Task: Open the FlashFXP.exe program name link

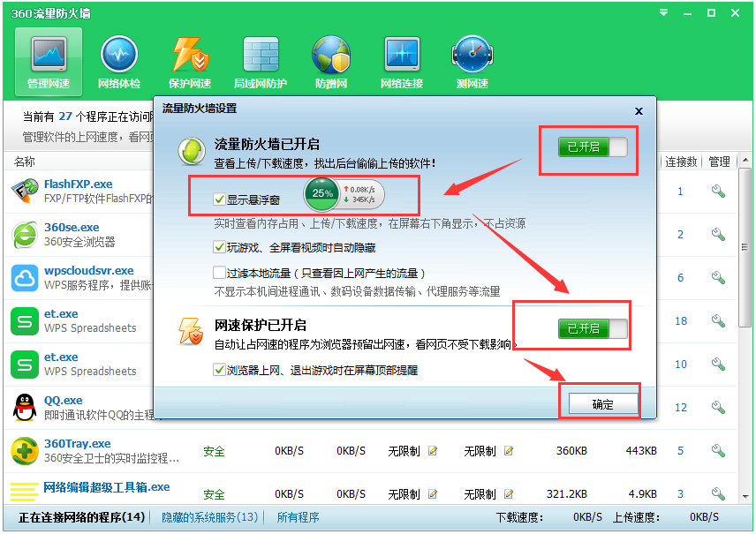Action: point(78,184)
